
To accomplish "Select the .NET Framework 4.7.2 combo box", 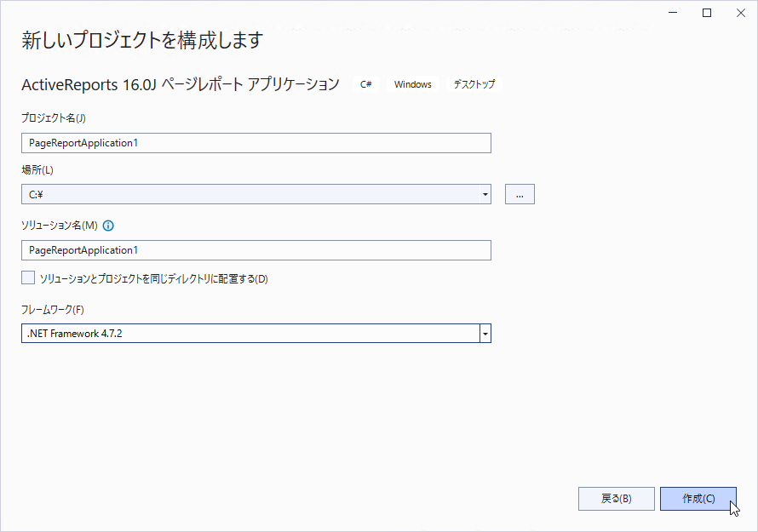I will [x=256, y=334].
